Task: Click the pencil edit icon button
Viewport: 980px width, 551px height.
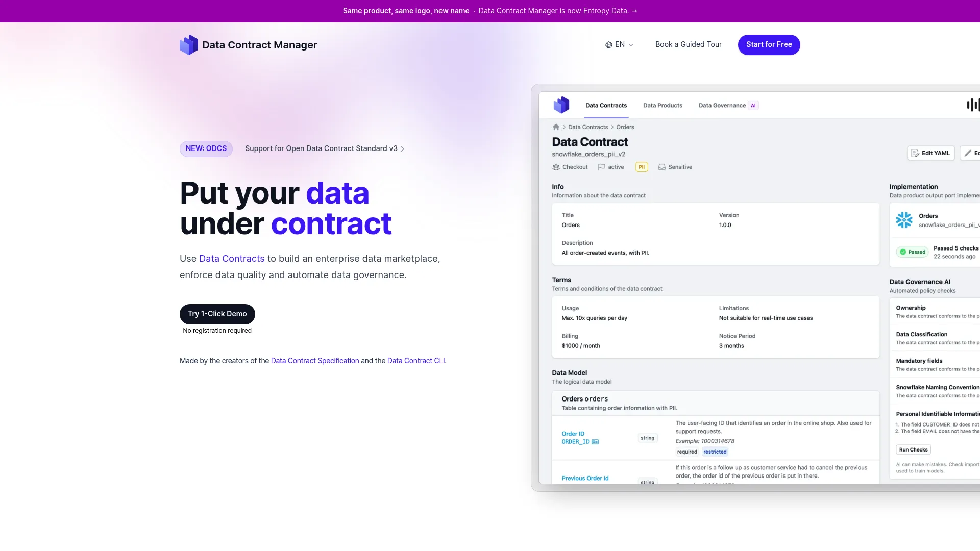Action: (970, 153)
